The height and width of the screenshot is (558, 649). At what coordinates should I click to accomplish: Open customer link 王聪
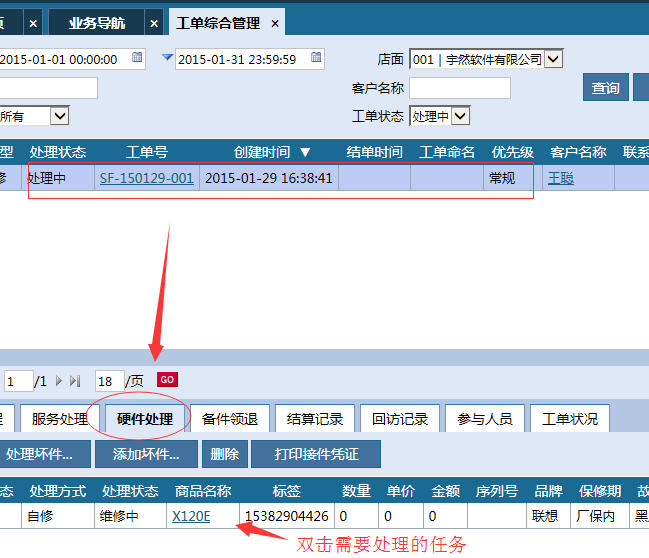(x=561, y=178)
